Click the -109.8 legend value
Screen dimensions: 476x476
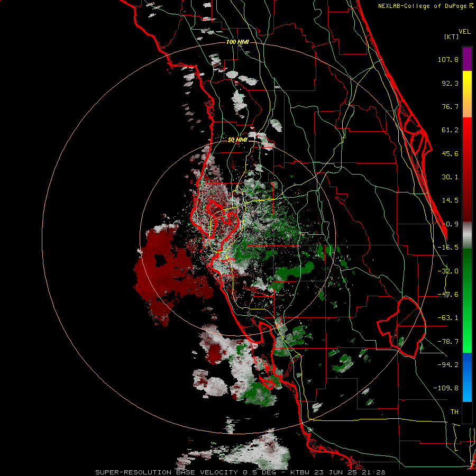[446, 388]
